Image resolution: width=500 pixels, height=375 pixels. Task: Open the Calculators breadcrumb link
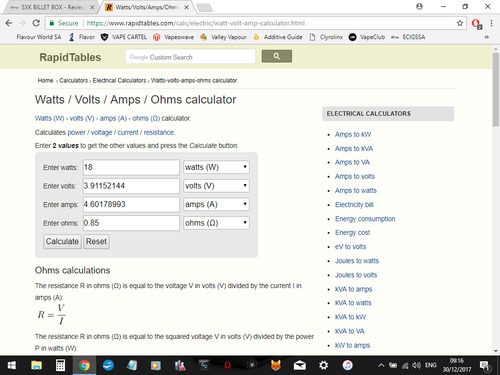coord(73,80)
